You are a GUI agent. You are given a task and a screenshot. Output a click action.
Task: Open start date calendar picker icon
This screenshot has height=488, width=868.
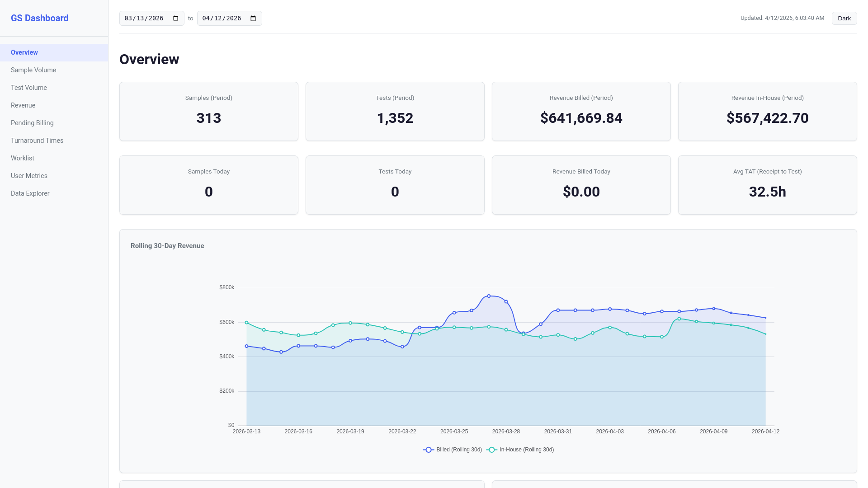tap(176, 19)
